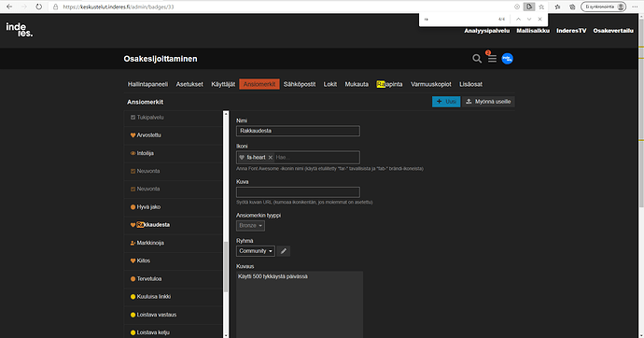Image resolution: width=644 pixels, height=338 pixels.
Task: Click the padlock site info icon
Action: [x=56, y=7]
